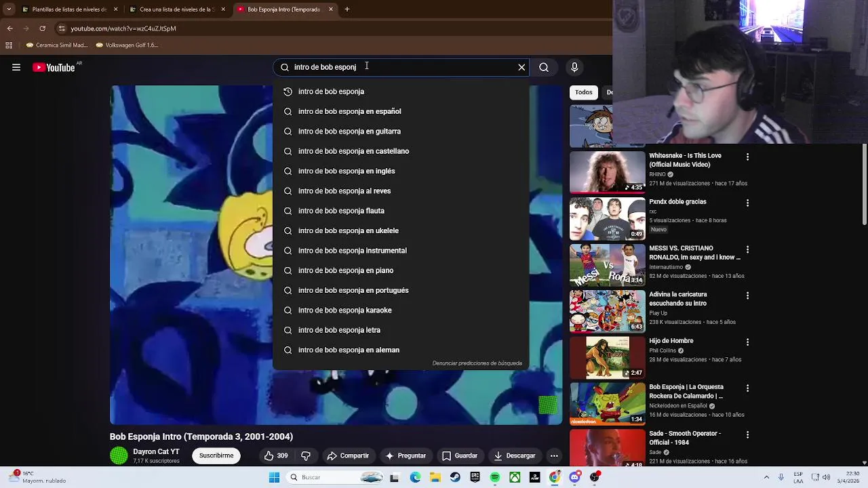Screen dimensions: 868x488
Task: Switch to Discord in the taskbar
Action: click(575, 477)
